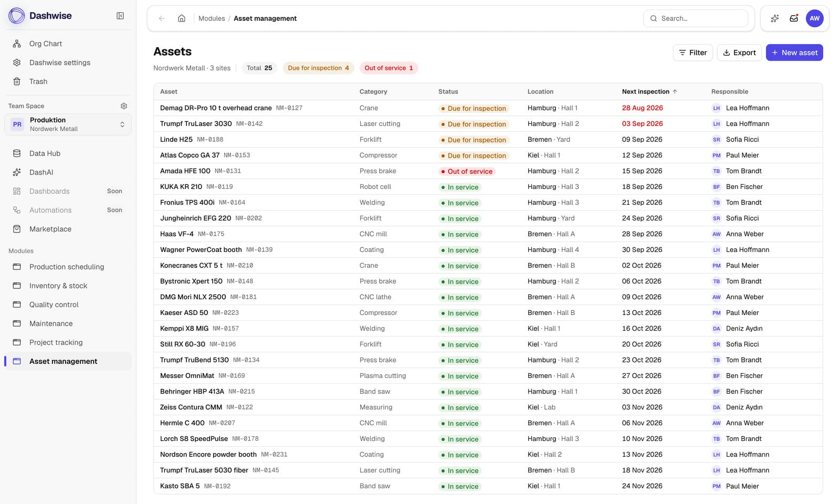Open the Marketplace menu label

(50, 229)
